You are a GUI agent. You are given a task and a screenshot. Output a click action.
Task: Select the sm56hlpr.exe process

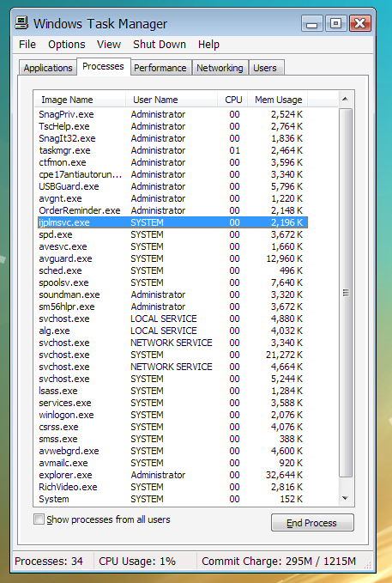point(172,307)
